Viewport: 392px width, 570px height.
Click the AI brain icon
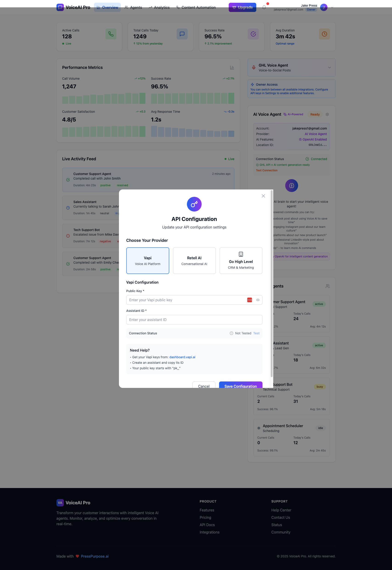pyautogui.click(x=292, y=186)
